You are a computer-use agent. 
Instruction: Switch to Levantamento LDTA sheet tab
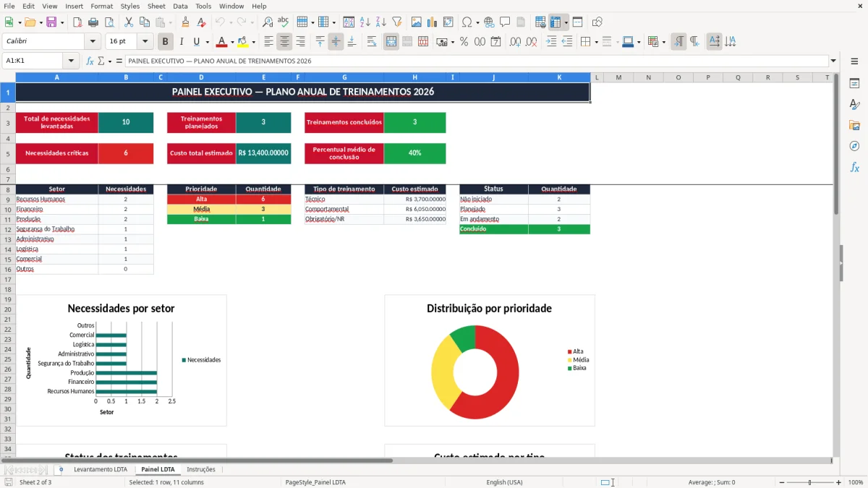tap(101, 469)
